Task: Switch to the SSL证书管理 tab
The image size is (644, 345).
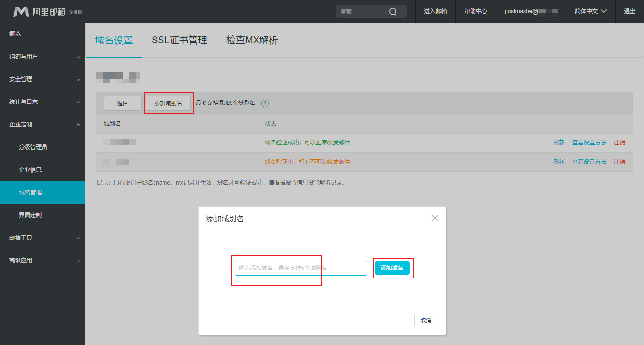Action: (x=180, y=41)
